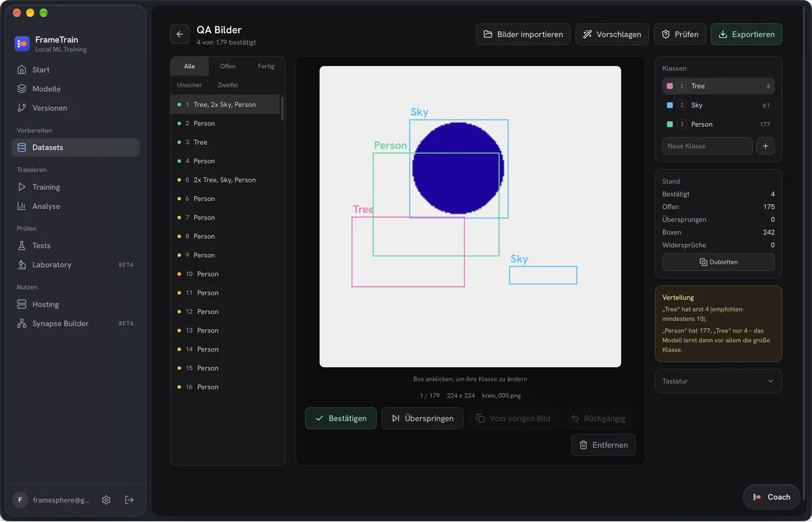Viewport: 812px width, 522px height.
Task: Click the logout icon in sidebar footer
Action: pyautogui.click(x=129, y=500)
